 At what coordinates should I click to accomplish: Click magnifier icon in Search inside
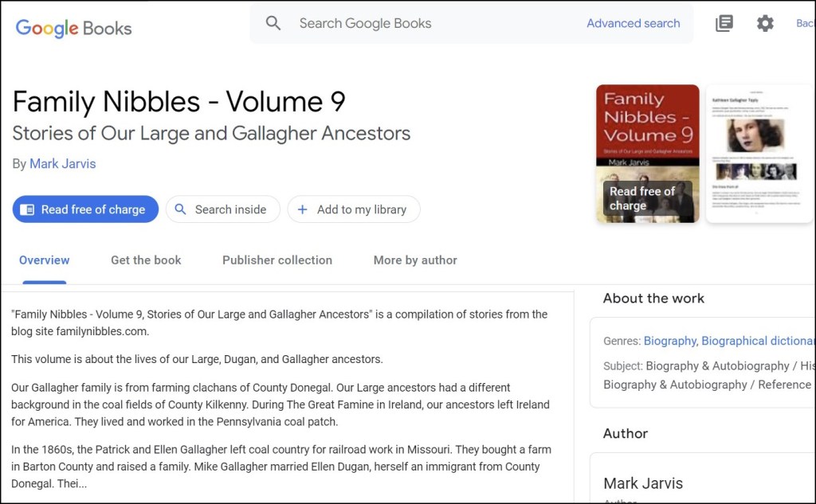181,209
